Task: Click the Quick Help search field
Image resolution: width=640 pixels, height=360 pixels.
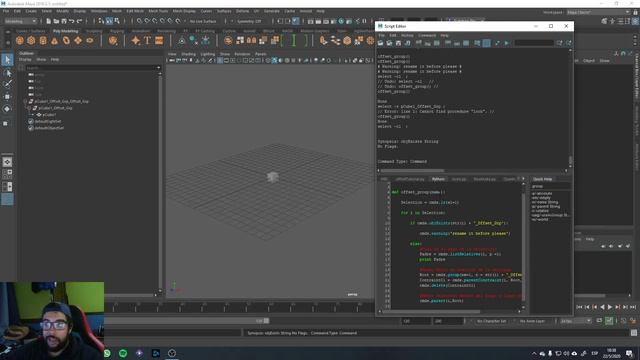Action: 550,187
